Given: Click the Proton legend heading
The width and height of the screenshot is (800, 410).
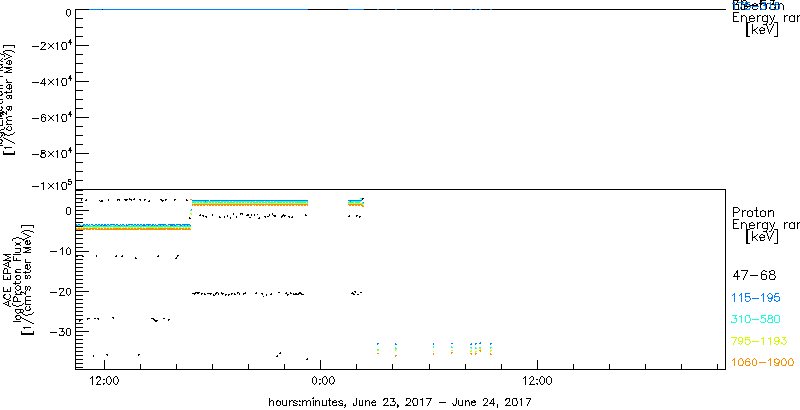Looking at the screenshot, I should (754, 213).
